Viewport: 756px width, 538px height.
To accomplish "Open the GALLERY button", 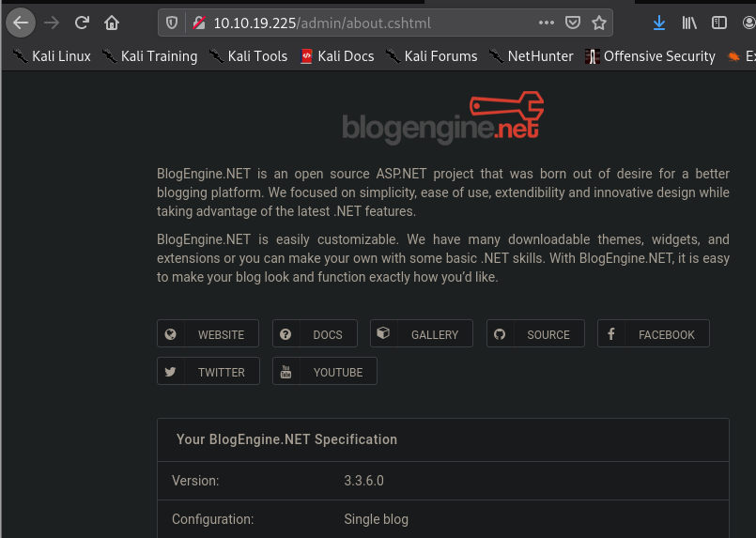I will click(x=422, y=333).
